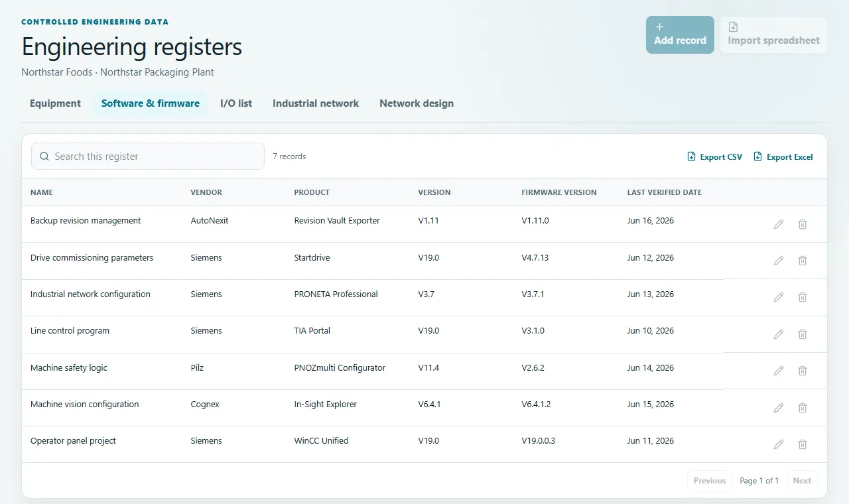Image resolution: width=849 pixels, height=504 pixels.
Task: Click the WinCC Unified product cell
Action: pyautogui.click(x=321, y=441)
